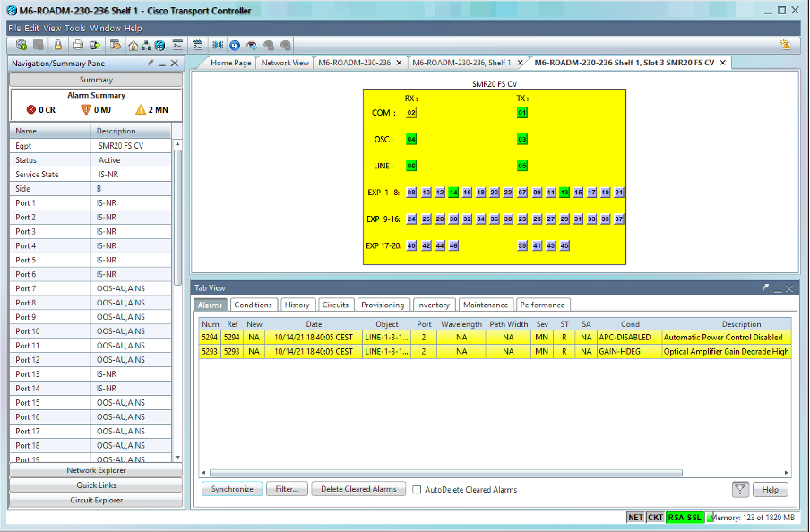Open the Edit menu
The width and height of the screenshot is (810, 532).
pyautogui.click(x=31, y=29)
